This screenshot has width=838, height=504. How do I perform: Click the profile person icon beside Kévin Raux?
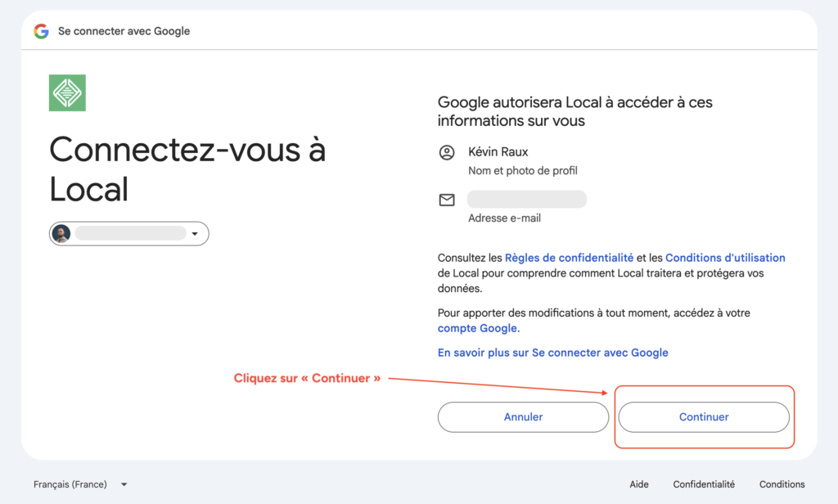tap(447, 153)
